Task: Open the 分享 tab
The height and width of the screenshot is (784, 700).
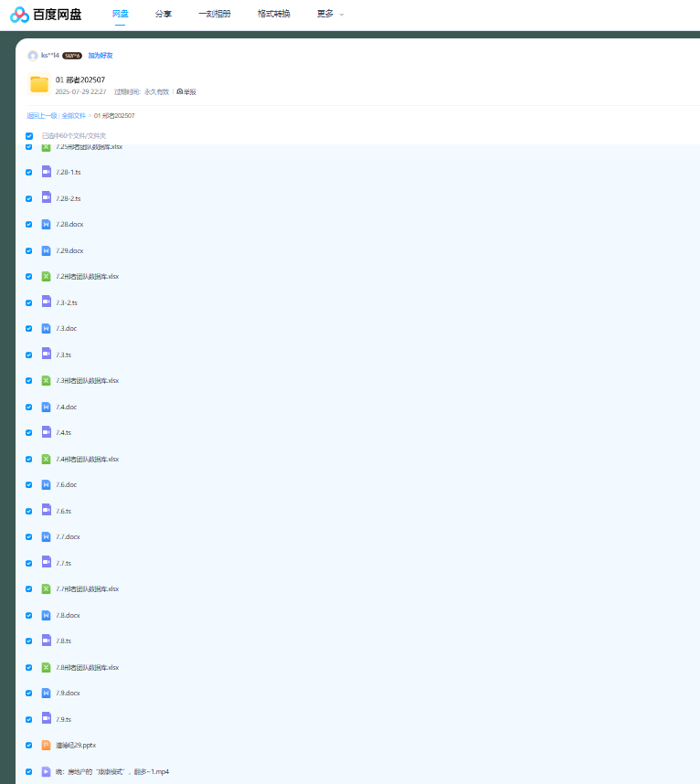Action: tap(164, 15)
